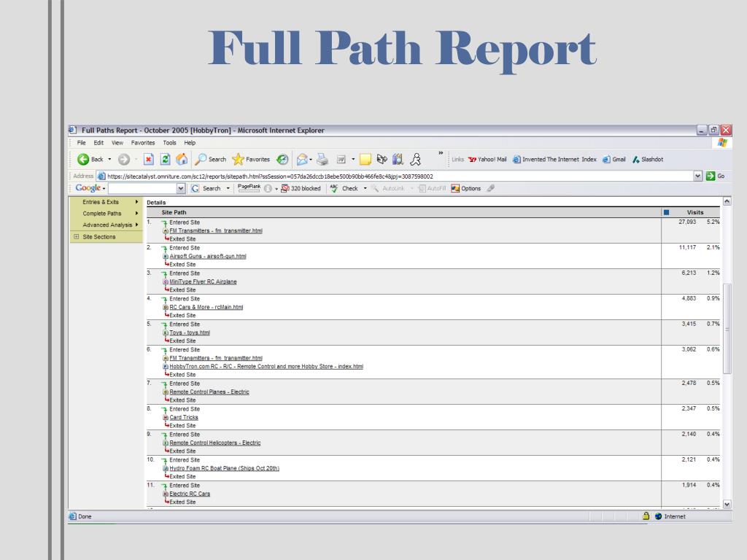Click the Google toolbar highlighter pen icon
The width and height of the screenshot is (747, 560).
tap(491, 189)
